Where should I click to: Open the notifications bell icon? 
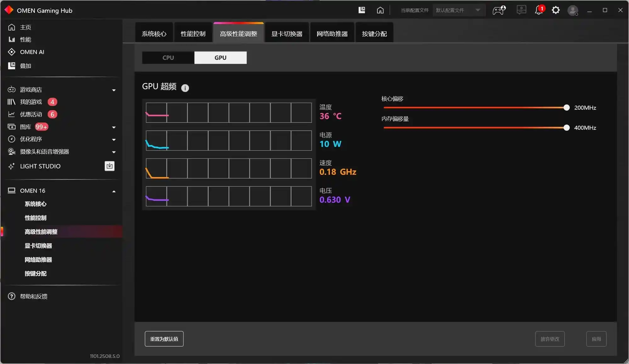point(539,10)
